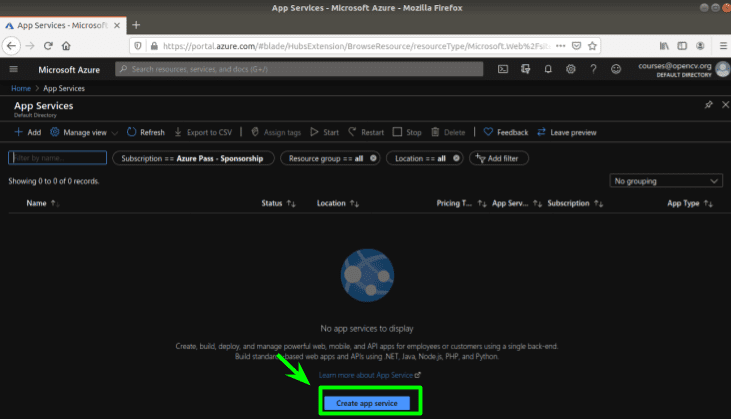Reload the current page
Screen dimensions: 731x419
tap(48, 46)
